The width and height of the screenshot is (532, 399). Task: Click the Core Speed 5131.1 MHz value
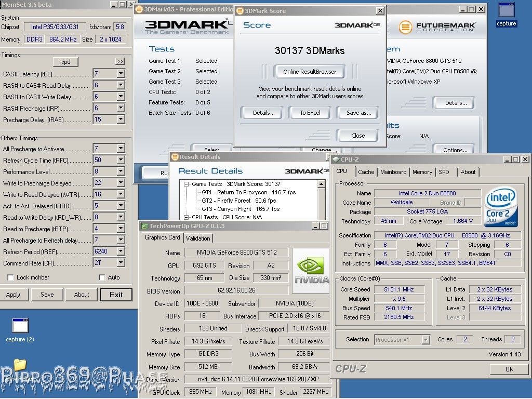click(x=400, y=289)
